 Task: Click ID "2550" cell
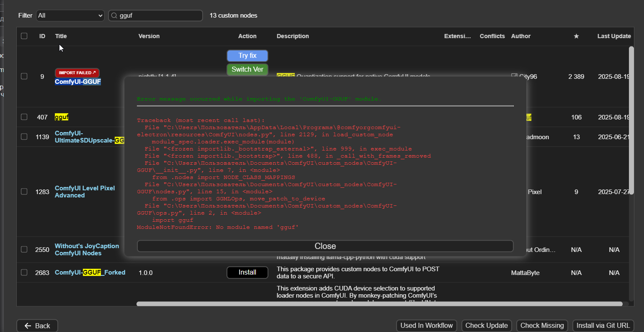coord(42,249)
